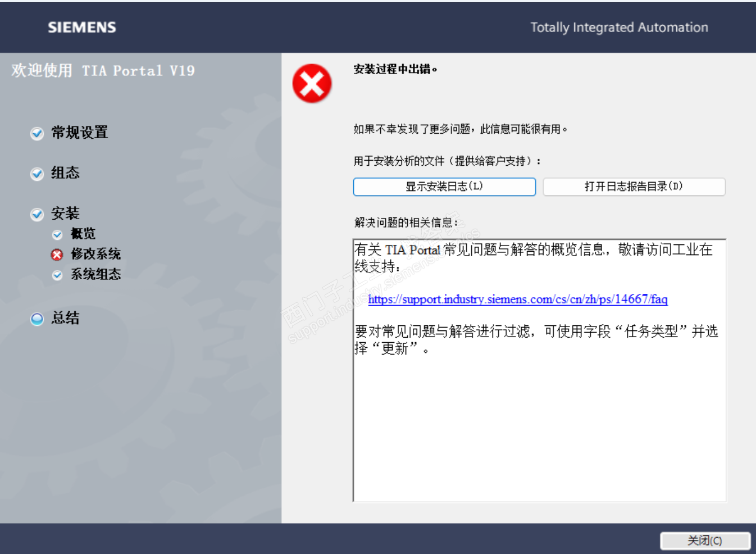Click the checkmark icon beside 组态
The image size is (756, 554).
click(x=37, y=174)
